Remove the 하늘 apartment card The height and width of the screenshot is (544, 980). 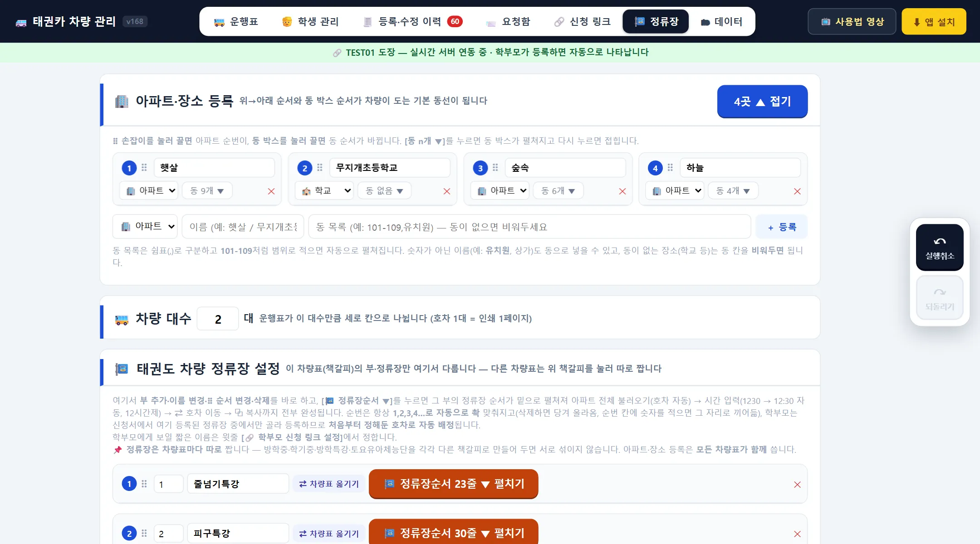coord(797,191)
